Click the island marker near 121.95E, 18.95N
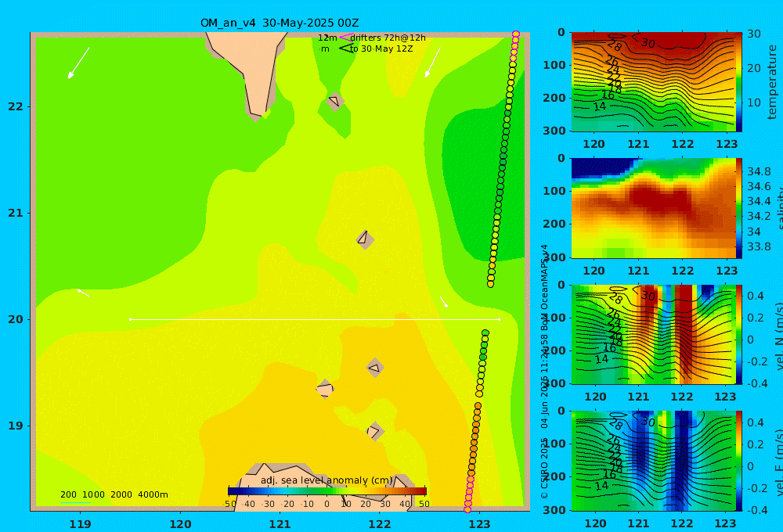The image size is (783, 532). click(375, 431)
